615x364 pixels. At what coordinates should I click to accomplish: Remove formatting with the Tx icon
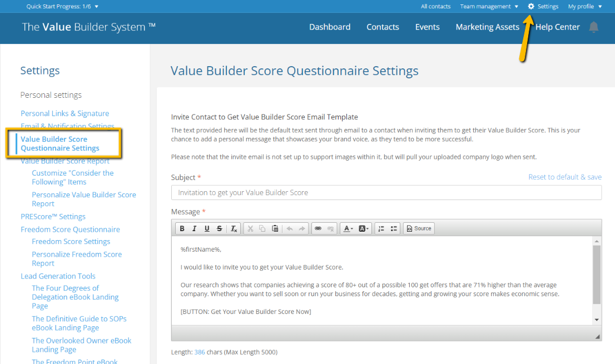pyautogui.click(x=234, y=228)
